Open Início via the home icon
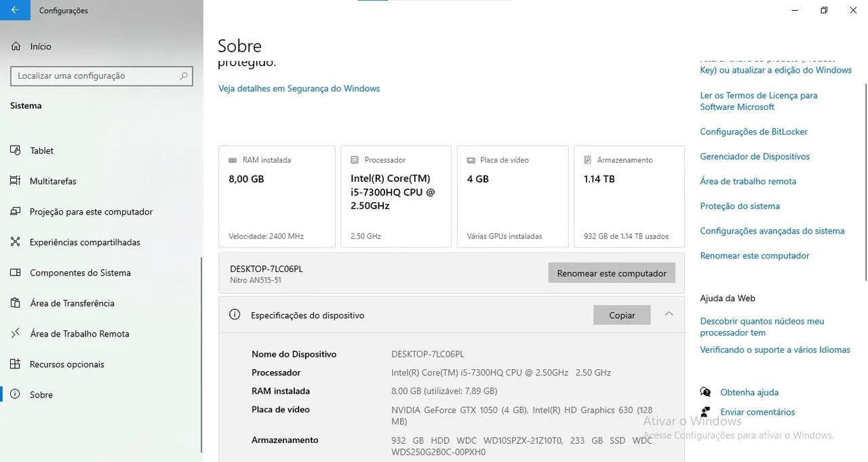The image size is (868, 462). coord(16,47)
